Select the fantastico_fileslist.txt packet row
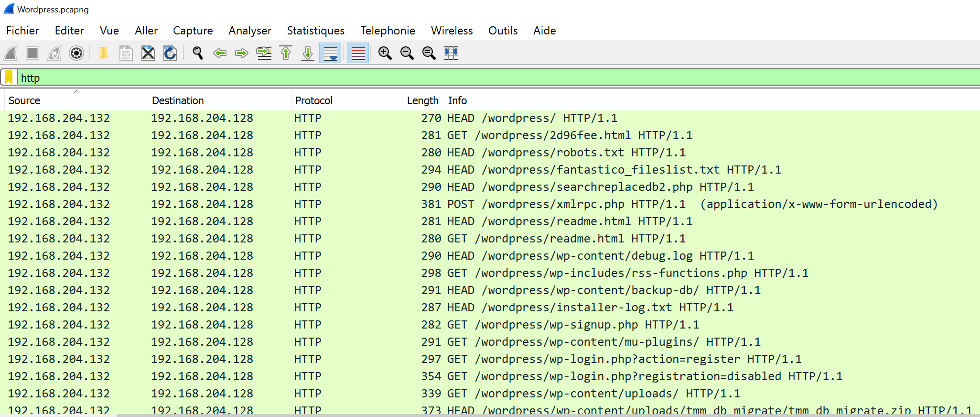Image resolution: width=980 pixels, height=417 pixels. 490,170
